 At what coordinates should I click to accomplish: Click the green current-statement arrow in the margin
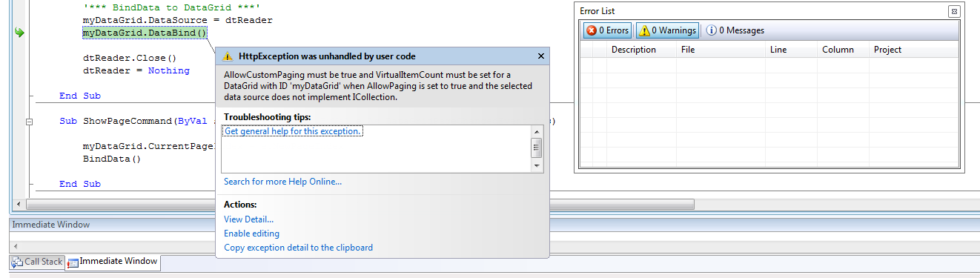click(x=20, y=33)
